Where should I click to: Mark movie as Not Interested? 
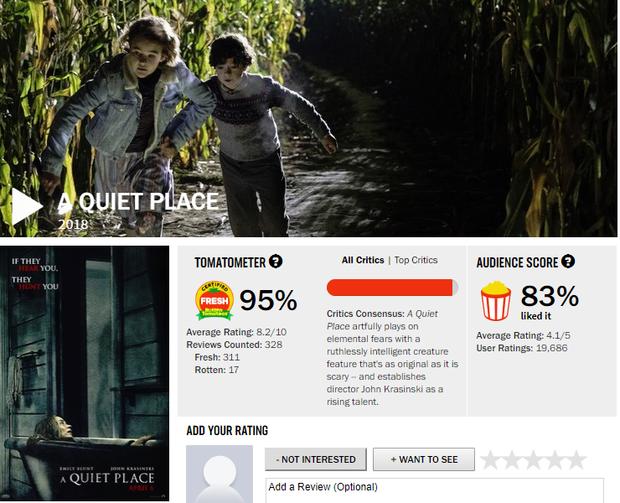pos(316,460)
